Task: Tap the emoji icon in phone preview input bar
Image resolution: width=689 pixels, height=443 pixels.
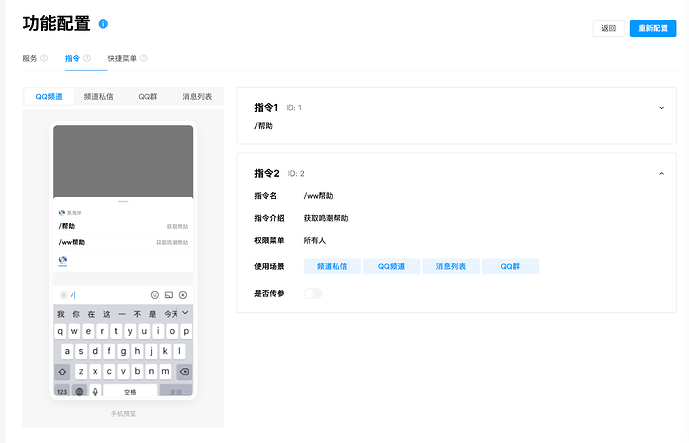Action: pyautogui.click(x=155, y=295)
